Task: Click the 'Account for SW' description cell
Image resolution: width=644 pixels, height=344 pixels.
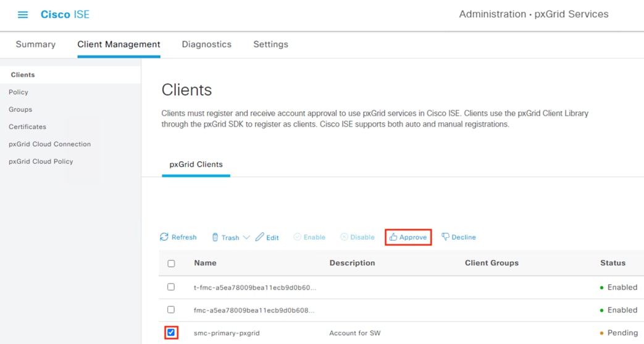Action: pos(355,333)
